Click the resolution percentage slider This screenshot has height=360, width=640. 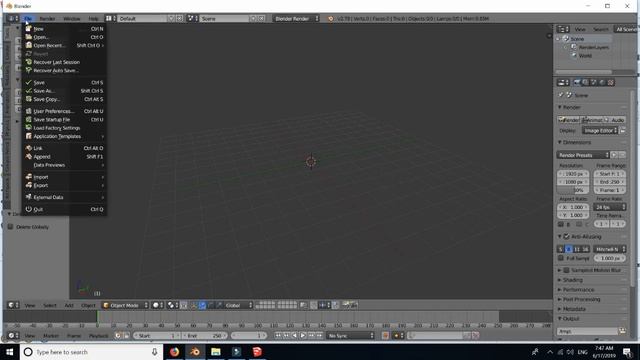573,190
